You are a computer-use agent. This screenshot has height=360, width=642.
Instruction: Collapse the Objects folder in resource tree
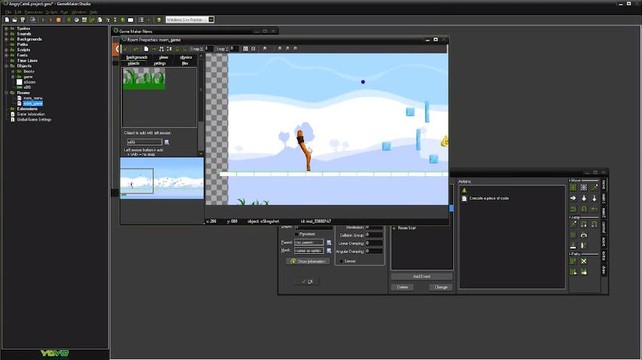pos(6,66)
